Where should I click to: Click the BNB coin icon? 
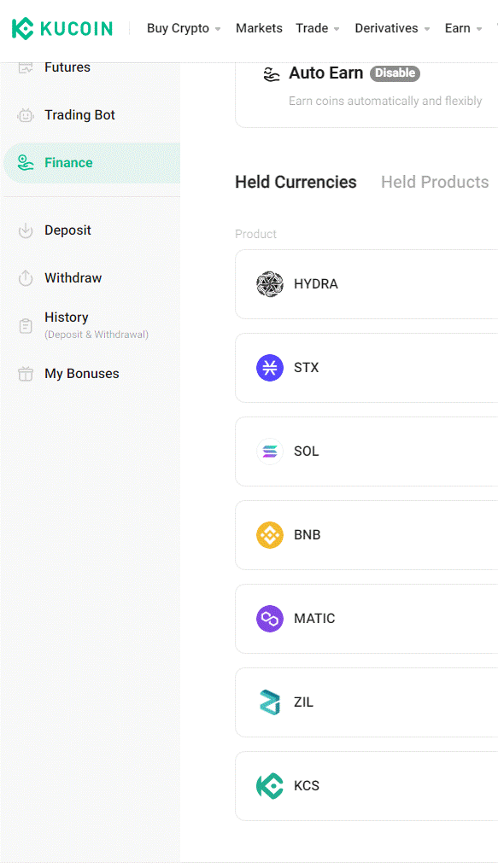click(270, 535)
